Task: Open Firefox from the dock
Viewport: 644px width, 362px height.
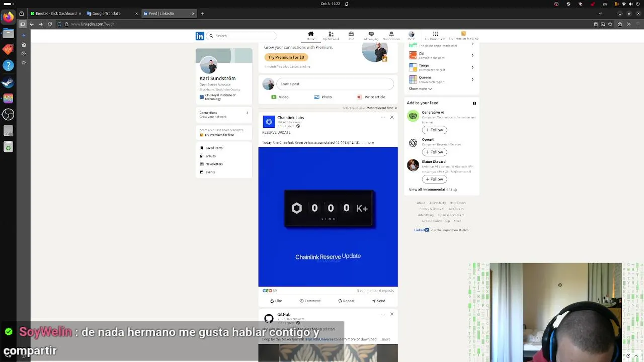Action: (8, 17)
